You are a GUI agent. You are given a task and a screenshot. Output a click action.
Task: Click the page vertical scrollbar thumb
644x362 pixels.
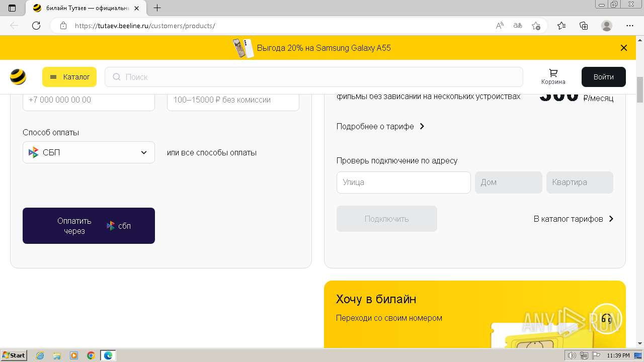pyautogui.click(x=640, y=89)
